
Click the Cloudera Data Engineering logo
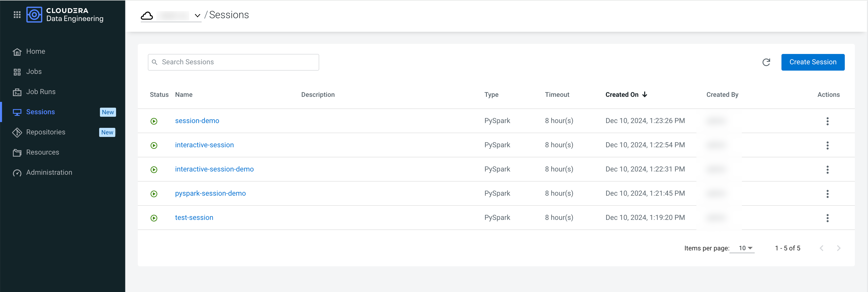pyautogui.click(x=34, y=15)
